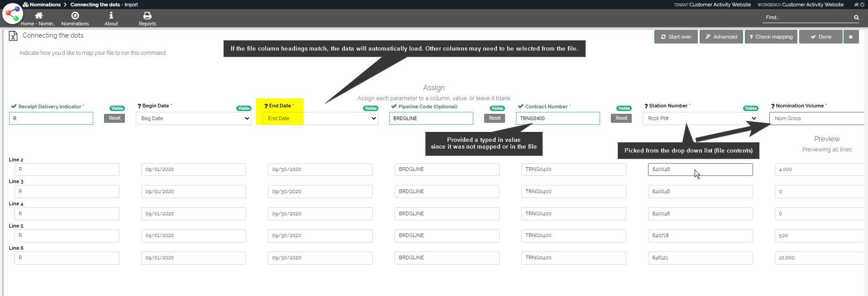This screenshot has height=296, width=868.
Task: Click the search magnifier icon
Action: click(x=856, y=18)
